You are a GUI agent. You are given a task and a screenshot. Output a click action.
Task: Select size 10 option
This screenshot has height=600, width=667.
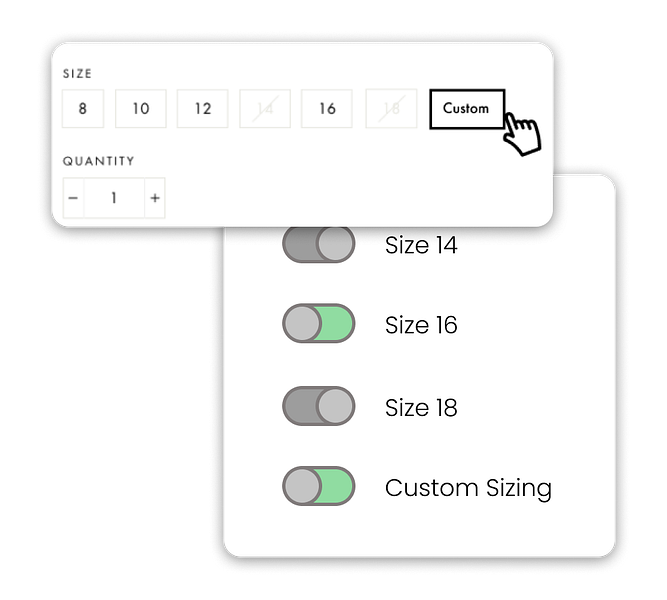[x=141, y=109]
